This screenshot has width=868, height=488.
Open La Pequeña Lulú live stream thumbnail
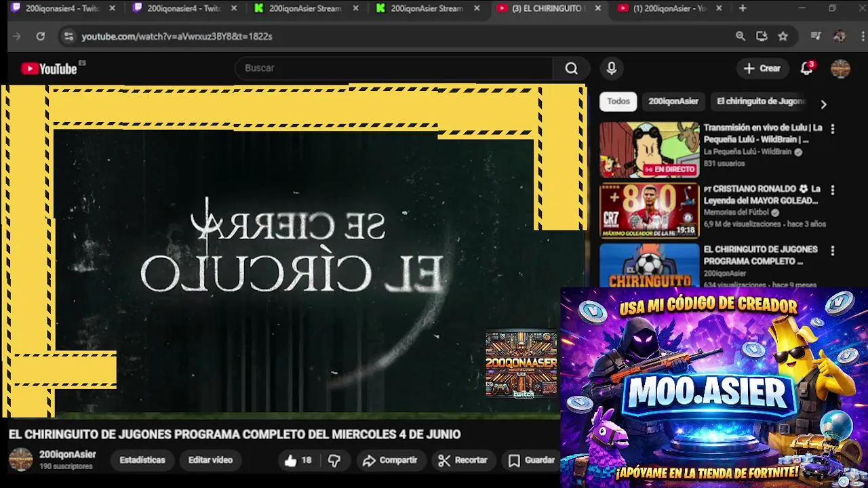(649, 150)
